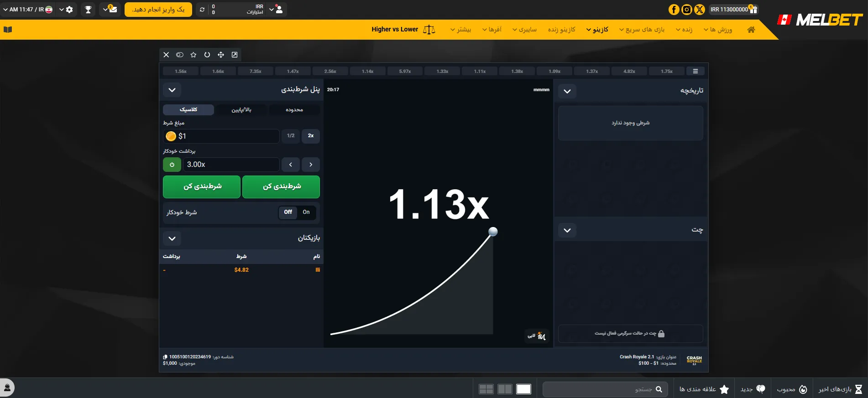
Task: Click the move window cross-arrows icon
Action: click(221, 55)
